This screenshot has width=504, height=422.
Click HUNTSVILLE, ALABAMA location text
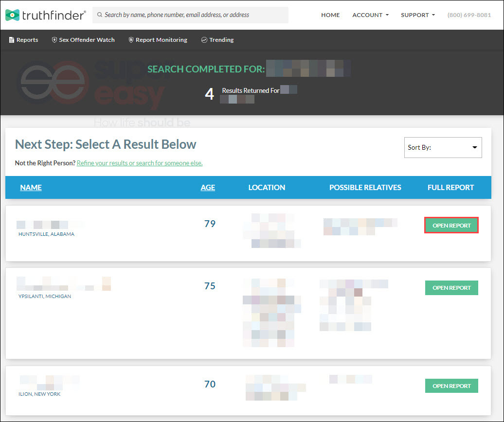pos(46,234)
